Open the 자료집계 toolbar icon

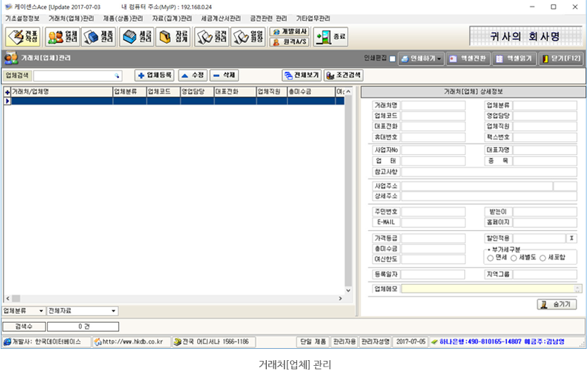(174, 37)
